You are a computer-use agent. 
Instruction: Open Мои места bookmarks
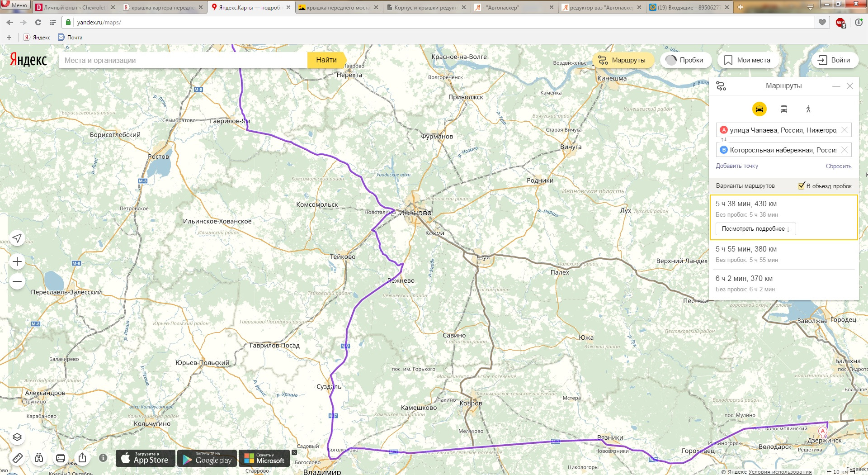tap(748, 60)
